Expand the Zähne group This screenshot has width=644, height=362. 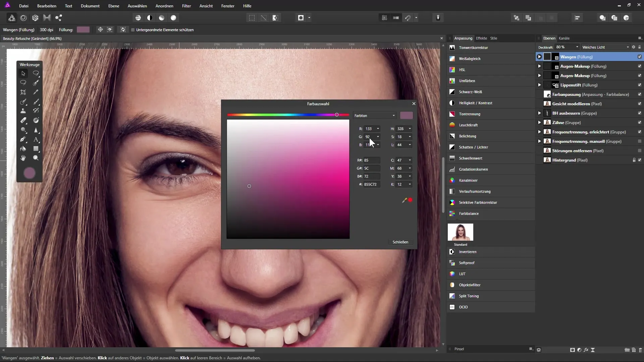click(x=539, y=123)
